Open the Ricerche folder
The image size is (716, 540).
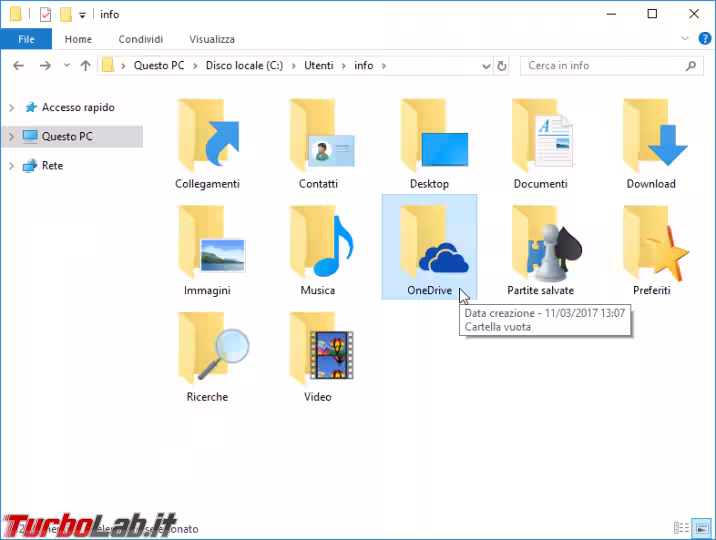tap(207, 353)
